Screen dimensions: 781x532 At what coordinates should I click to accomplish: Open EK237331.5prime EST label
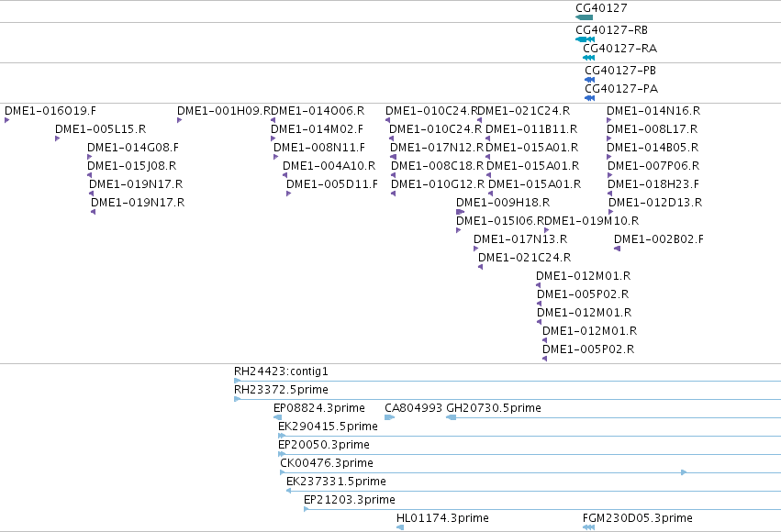click(x=336, y=482)
